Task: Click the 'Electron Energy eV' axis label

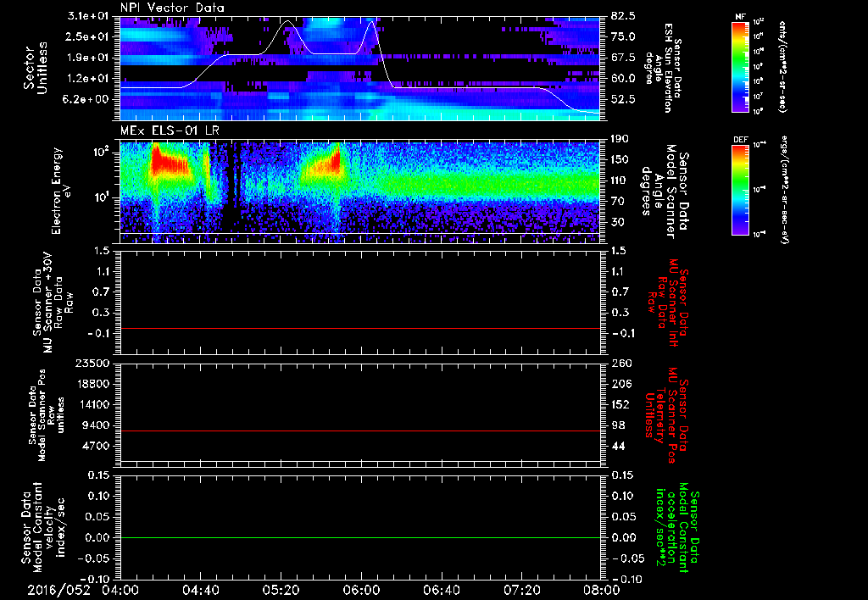Action: click(59, 191)
